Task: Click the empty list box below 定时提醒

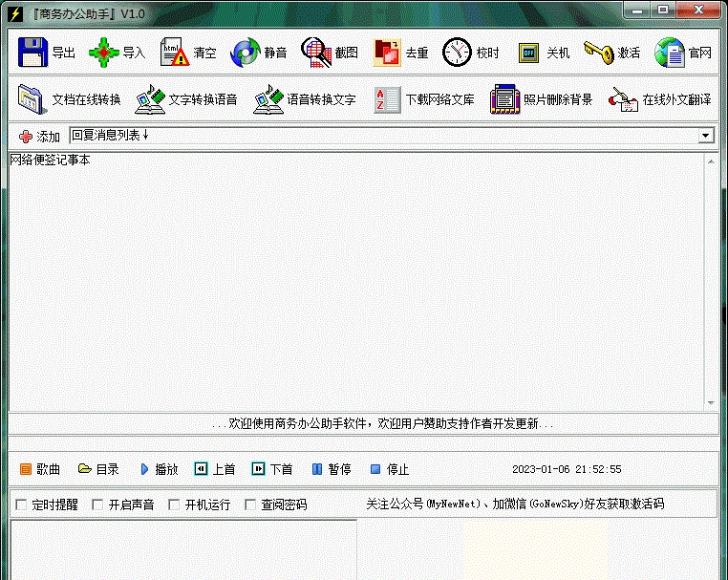Action: coord(183,549)
